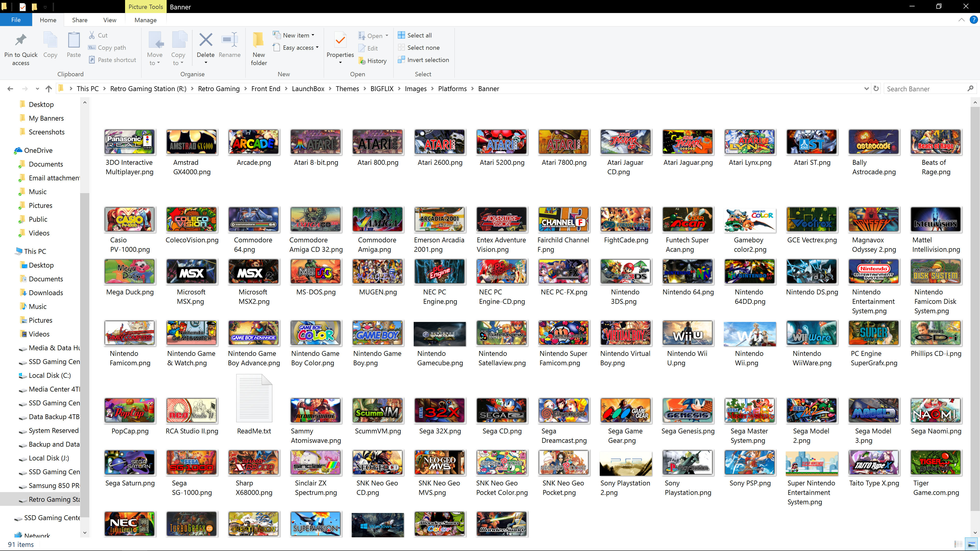The image size is (980, 551).
Task: Click the Pin to Quick access icon
Action: coord(20,40)
